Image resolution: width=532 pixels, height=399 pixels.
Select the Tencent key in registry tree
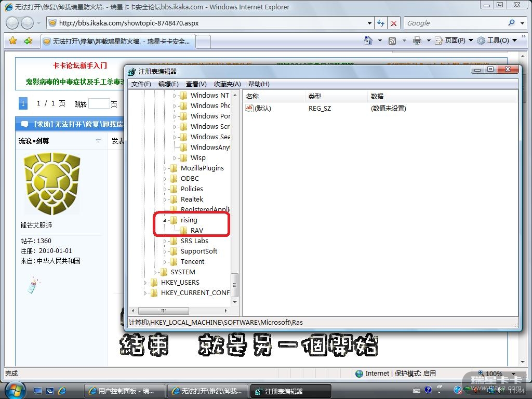coord(192,262)
